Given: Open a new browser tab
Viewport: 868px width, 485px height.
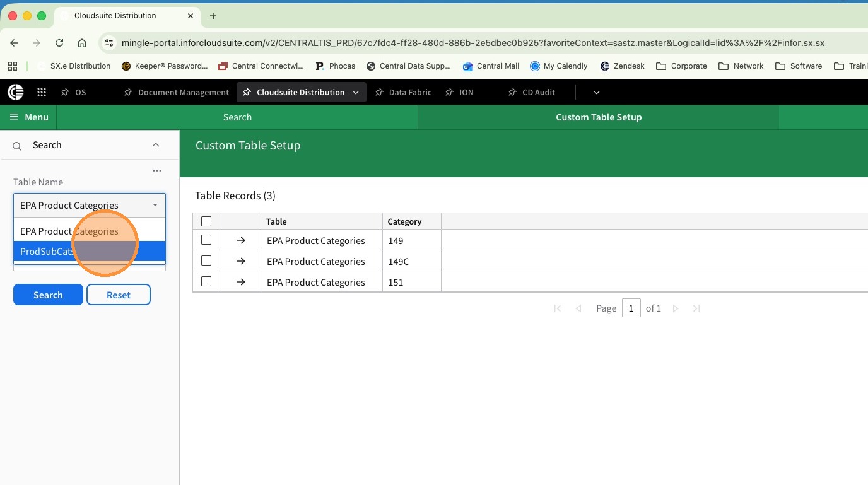Looking at the screenshot, I should click(x=213, y=16).
